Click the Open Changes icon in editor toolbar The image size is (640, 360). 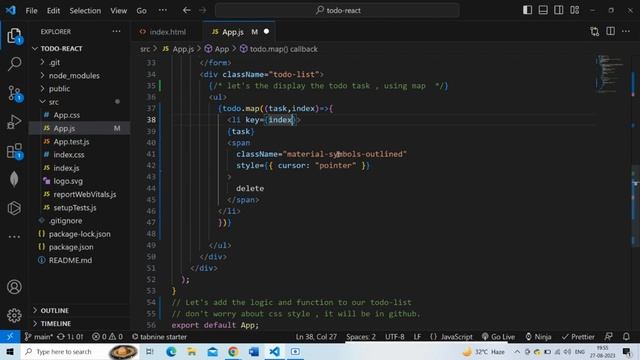pos(595,31)
